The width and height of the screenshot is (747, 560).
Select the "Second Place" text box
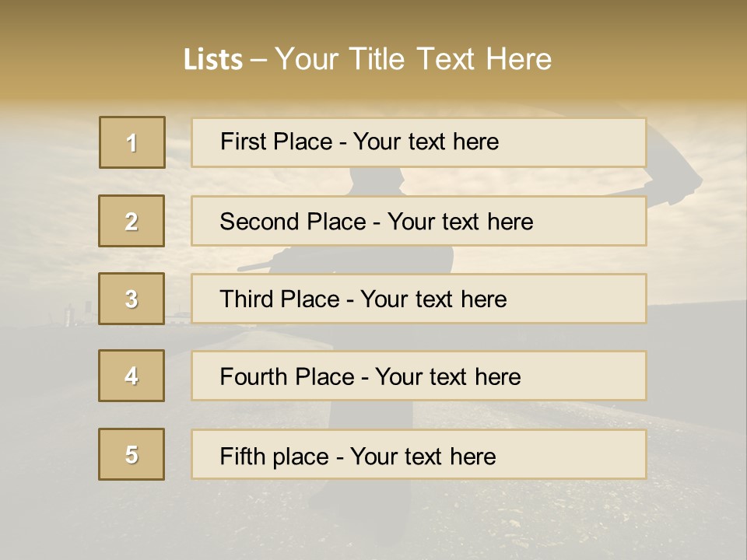point(419,221)
